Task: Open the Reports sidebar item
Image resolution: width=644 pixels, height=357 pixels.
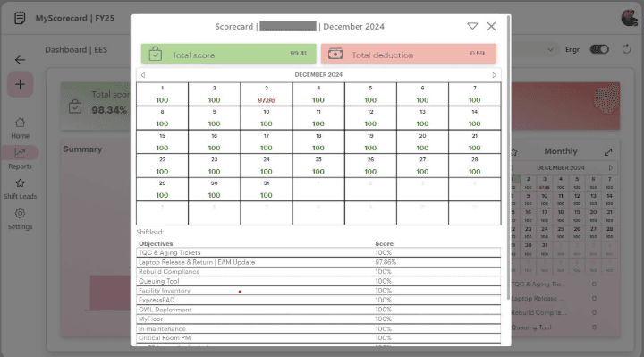Action: [20, 158]
